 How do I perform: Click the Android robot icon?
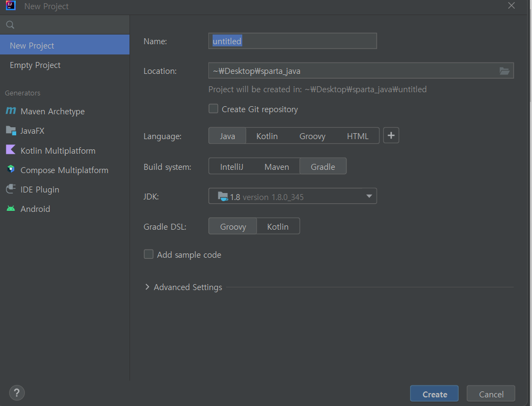click(11, 208)
